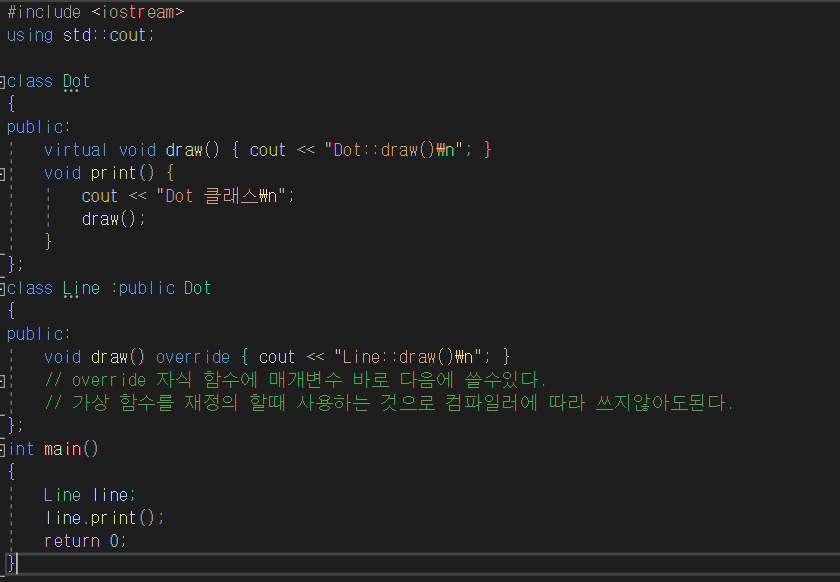Screen dimensions: 840x582
Task: Collapse the int main() function block
Action: click(x=2, y=450)
